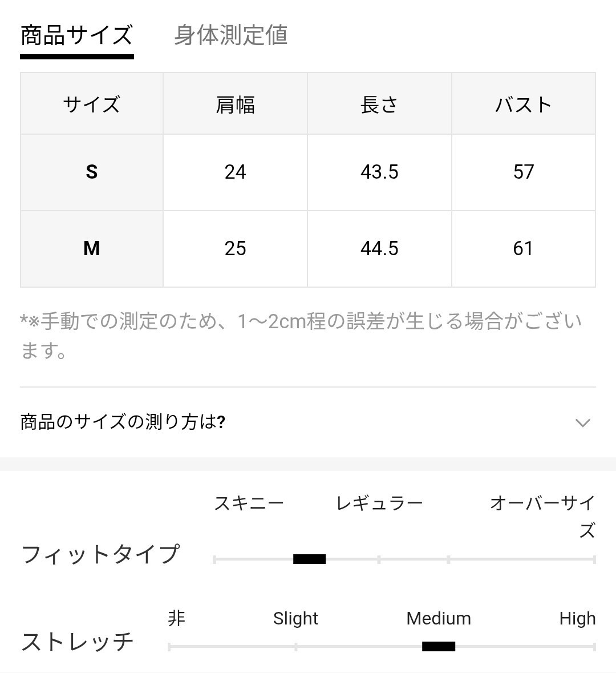Expand the size measuring guide chevron

coord(582,423)
